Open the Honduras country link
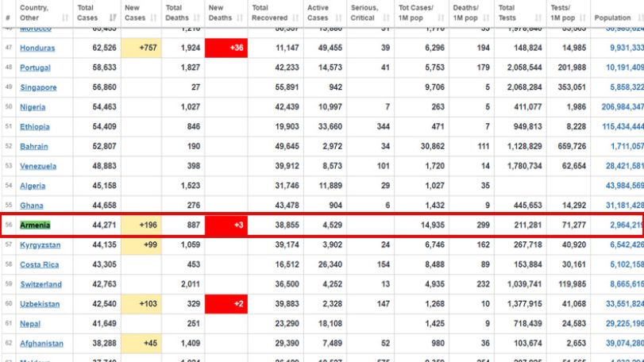Image resolution: width=644 pixels, height=362 pixels. (x=37, y=48)
